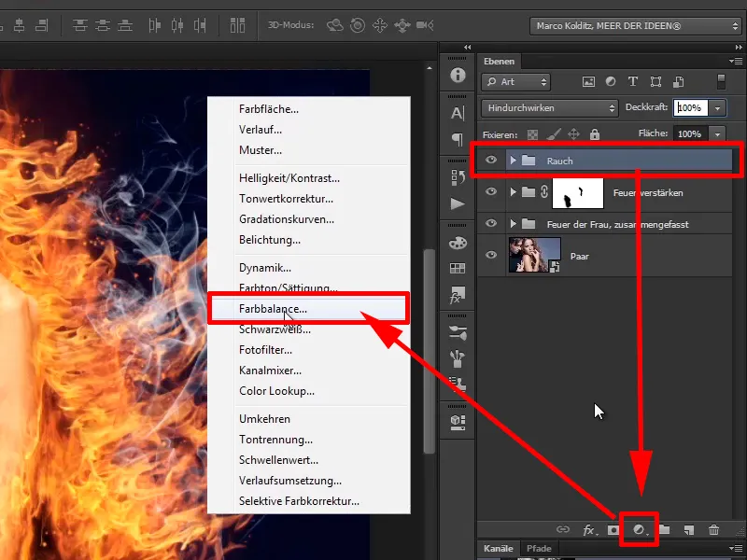Open the 3D cube panel icon

tap(458, 422)
